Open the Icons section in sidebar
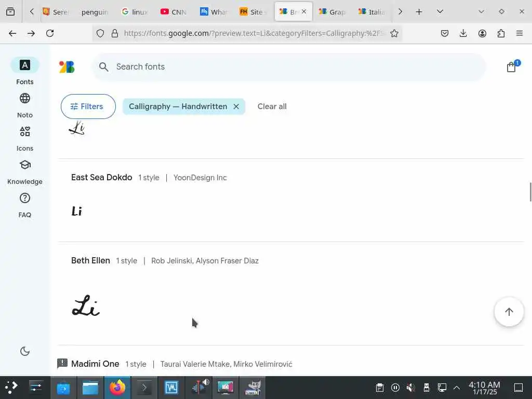Screen dimensions: 532x399 25,138
